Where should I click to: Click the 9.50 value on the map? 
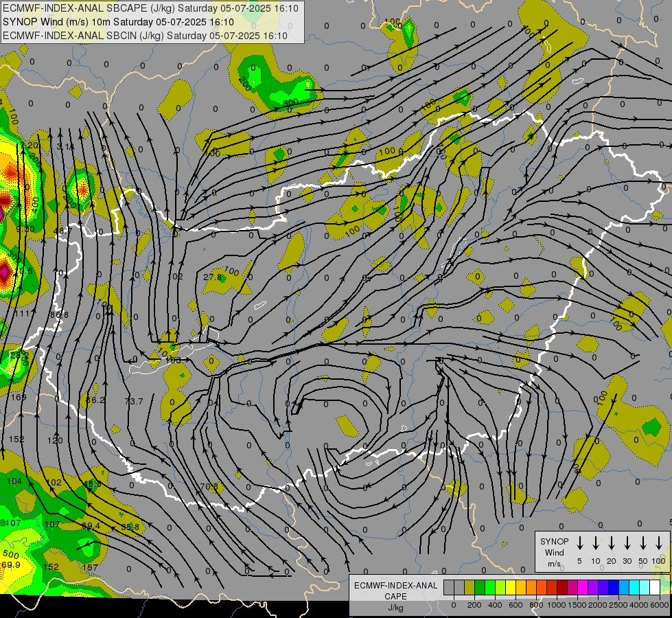pyautogui.click(x=25, y=229)
